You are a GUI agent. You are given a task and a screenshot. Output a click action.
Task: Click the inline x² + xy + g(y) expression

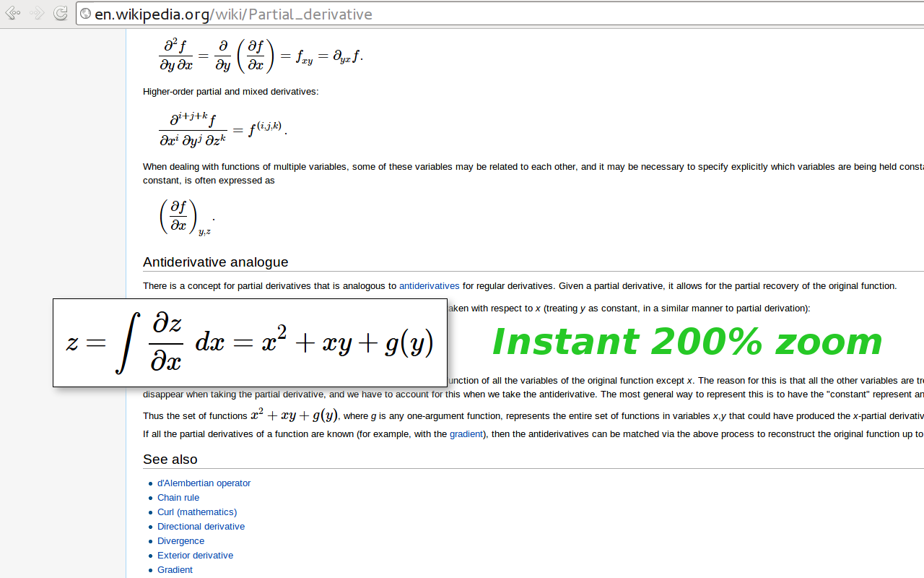point(294,415)
